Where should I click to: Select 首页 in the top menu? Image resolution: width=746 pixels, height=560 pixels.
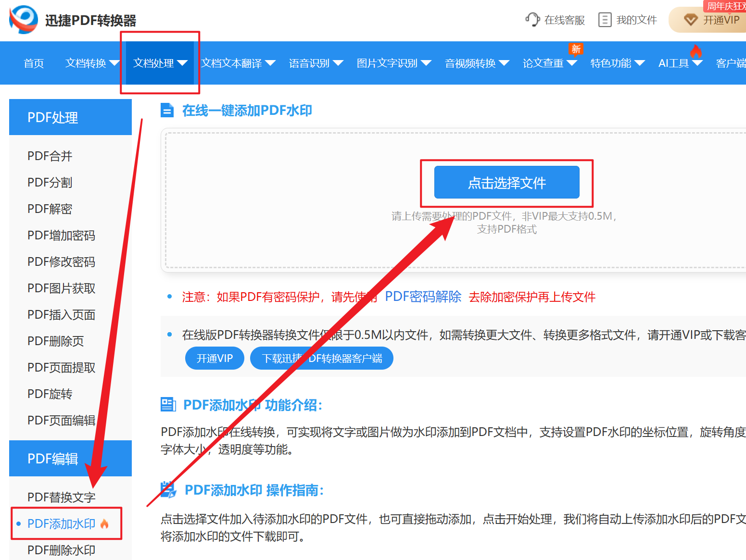33,63
